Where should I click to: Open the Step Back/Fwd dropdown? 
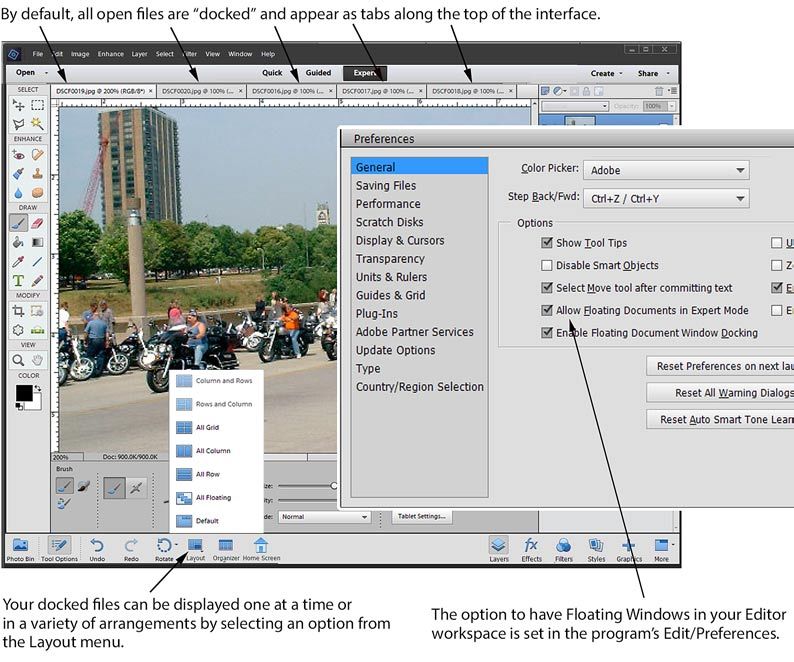coord(666,199)
